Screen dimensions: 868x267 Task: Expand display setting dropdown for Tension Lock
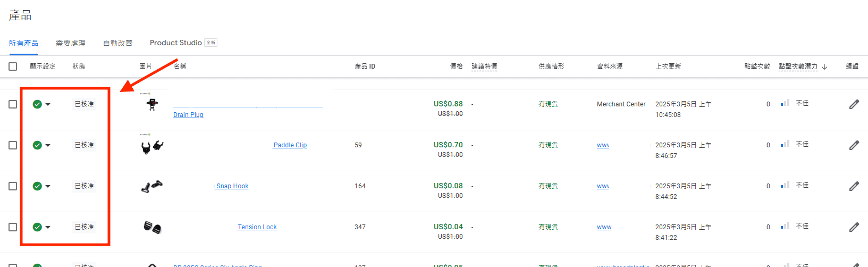coord(48,227)
